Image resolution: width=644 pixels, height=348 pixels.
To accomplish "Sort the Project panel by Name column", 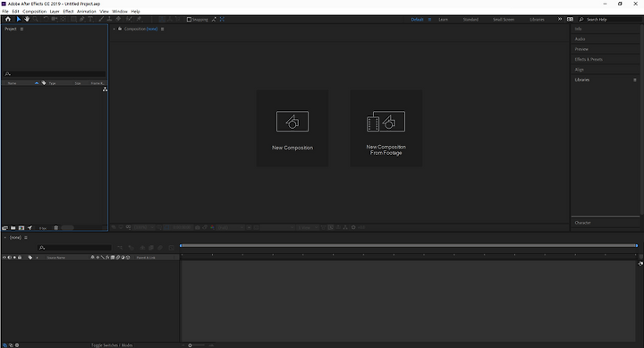I will click(13, 83).
